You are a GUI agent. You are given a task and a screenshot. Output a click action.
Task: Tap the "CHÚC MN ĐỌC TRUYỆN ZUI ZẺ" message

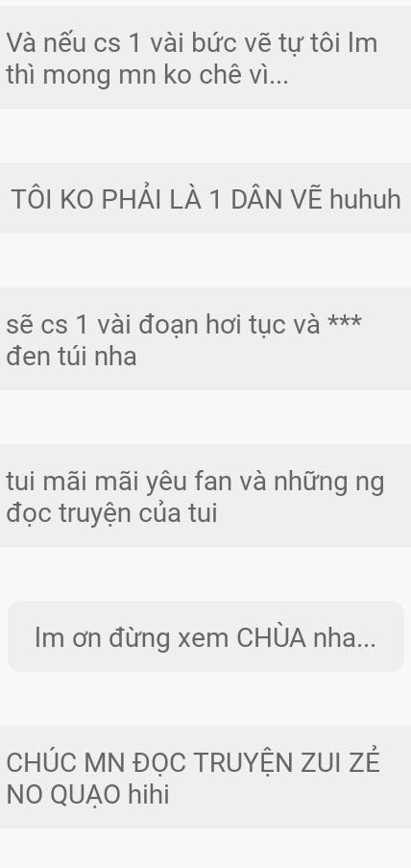[x=205, y=778]
